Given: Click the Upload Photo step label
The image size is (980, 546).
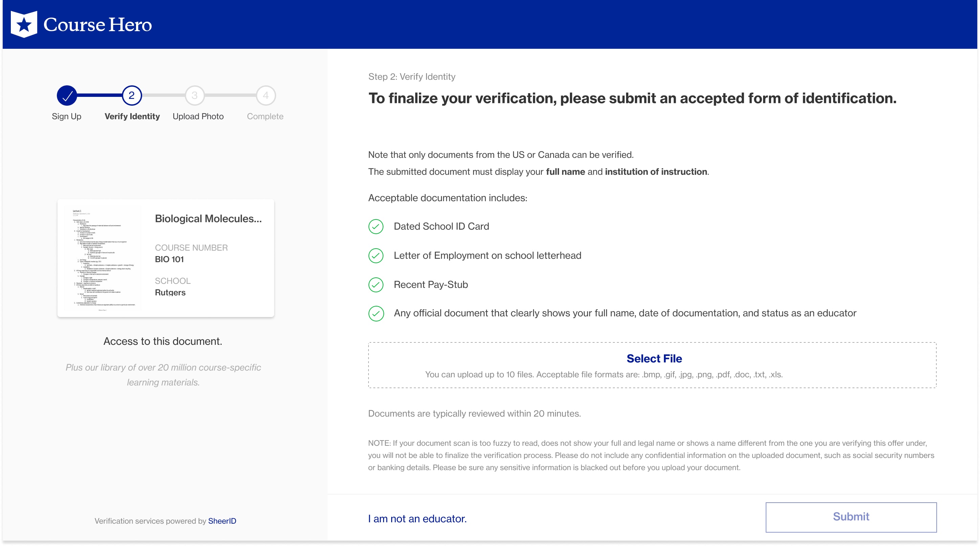Looking at the screenshot, I should [x=198, y=117].
